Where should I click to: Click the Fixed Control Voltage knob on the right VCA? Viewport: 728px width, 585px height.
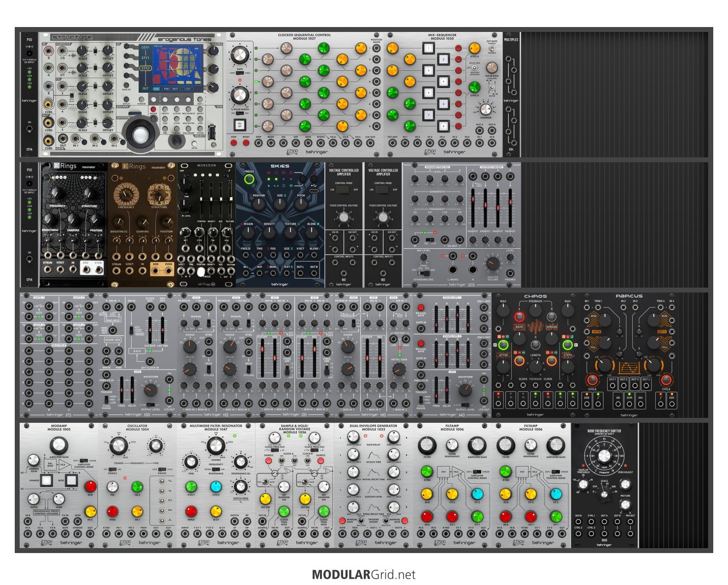pyautogui.click(x=383, y=217)
